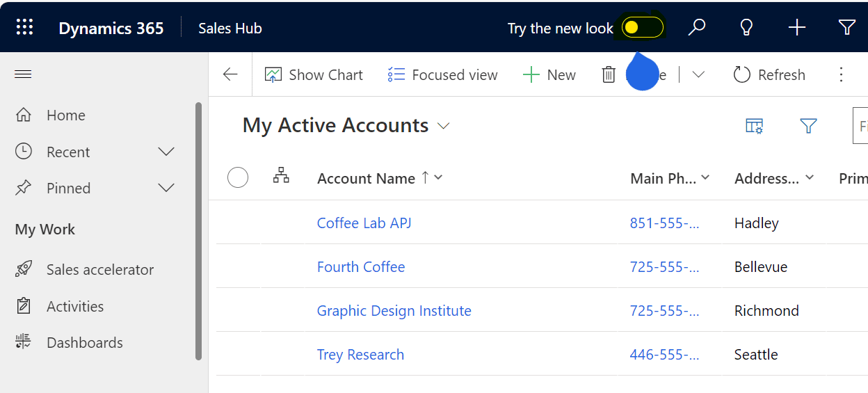This screenshot has width=868, height=393.
Task: Click the Activities clipboard icon
Action: (24, 306)
